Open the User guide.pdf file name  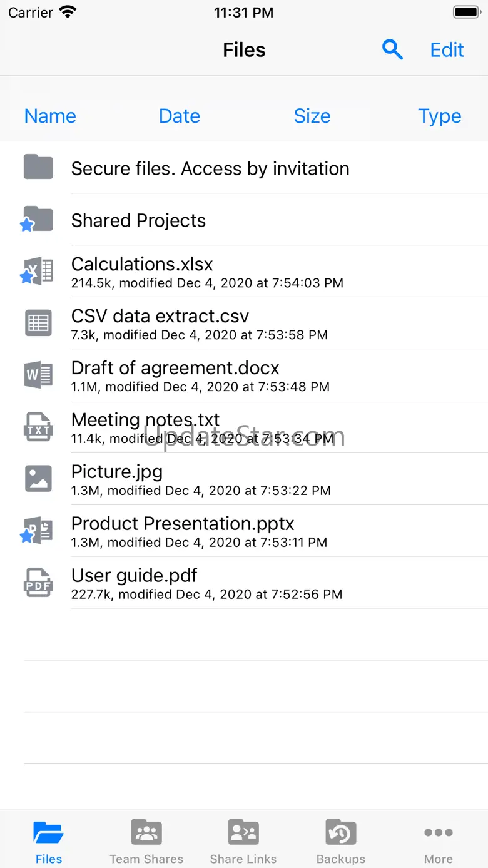click(x=135, y=575)
